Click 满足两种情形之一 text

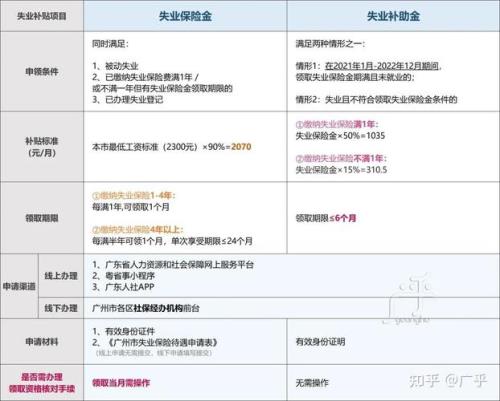pos(330,44)
